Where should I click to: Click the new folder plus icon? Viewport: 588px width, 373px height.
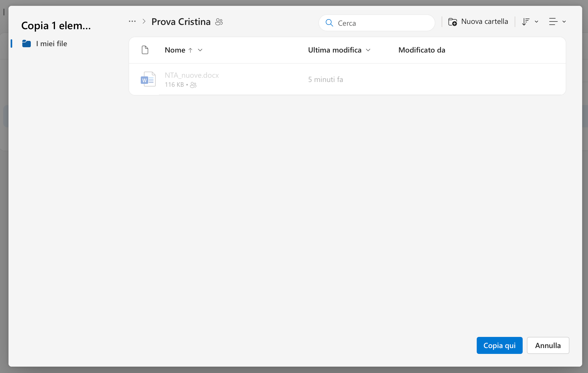point(453,22)
